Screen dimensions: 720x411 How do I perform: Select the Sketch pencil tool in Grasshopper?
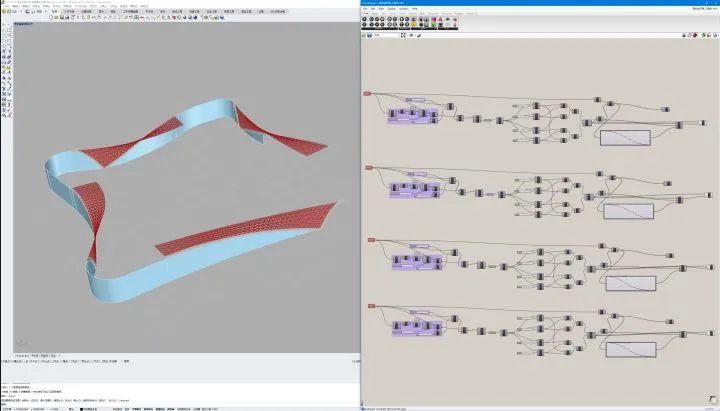[x=419, y=35]
